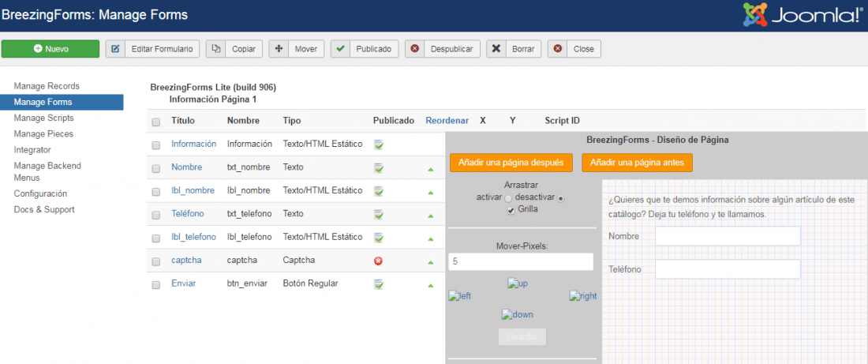Image resolution: width=868 pixels, height=364 pixels.
Task: Check the select-all checkbox in table header
Action: click(x=156, y=122)
